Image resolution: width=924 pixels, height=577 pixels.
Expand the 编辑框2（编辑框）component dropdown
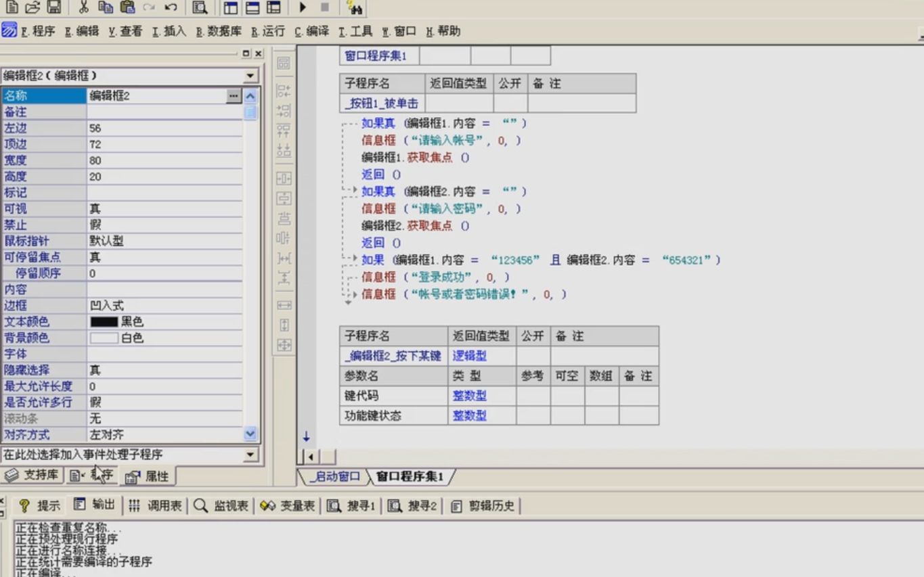250,76
